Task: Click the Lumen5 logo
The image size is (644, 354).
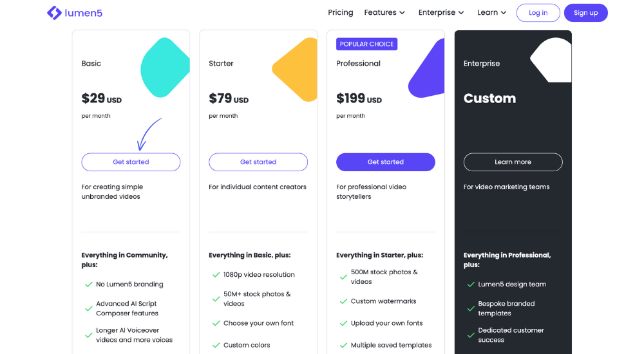Action: point(75,13)
